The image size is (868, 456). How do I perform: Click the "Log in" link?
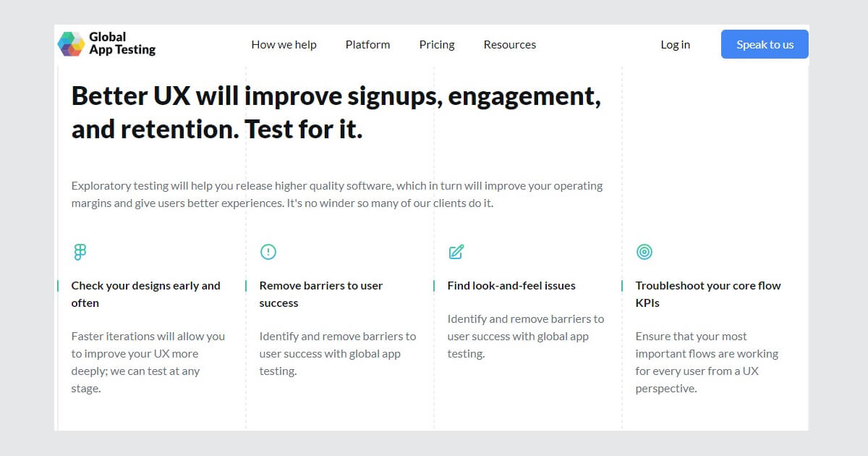point(675,44)
